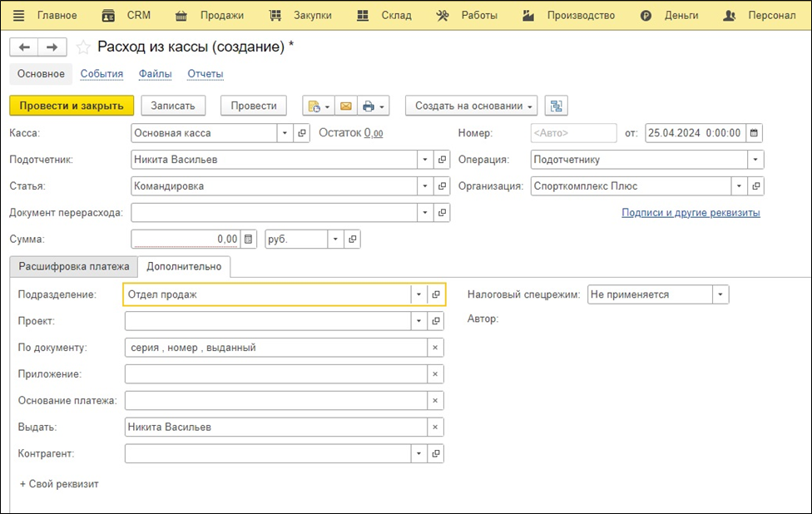The width and height of the screenshot is (812, 514).
Task: Open the Касса record with its open icon
Action: point(302,133)
